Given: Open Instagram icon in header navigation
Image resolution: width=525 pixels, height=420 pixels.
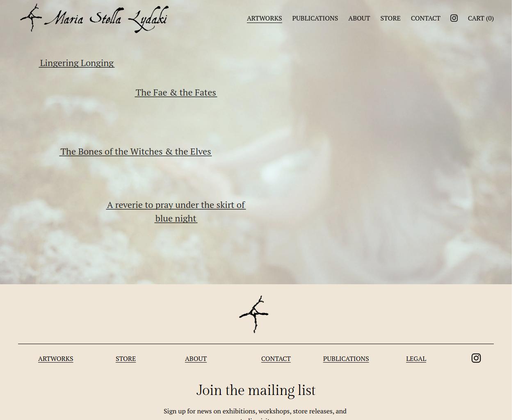Looking at the screenshot, I should tap(454, 18).
